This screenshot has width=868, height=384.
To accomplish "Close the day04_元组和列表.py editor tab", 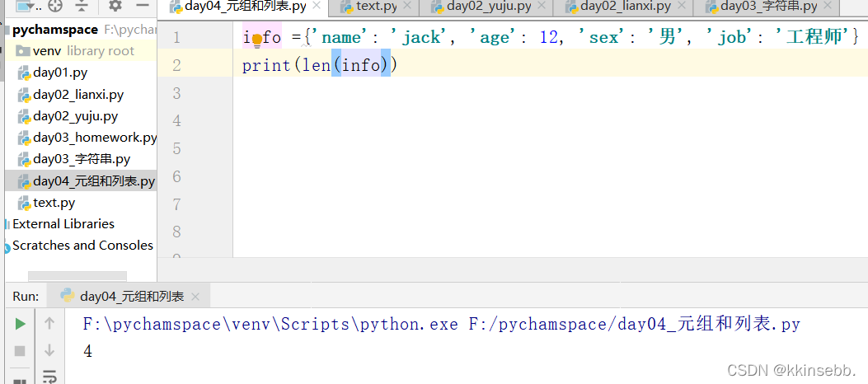I will 317,6.
